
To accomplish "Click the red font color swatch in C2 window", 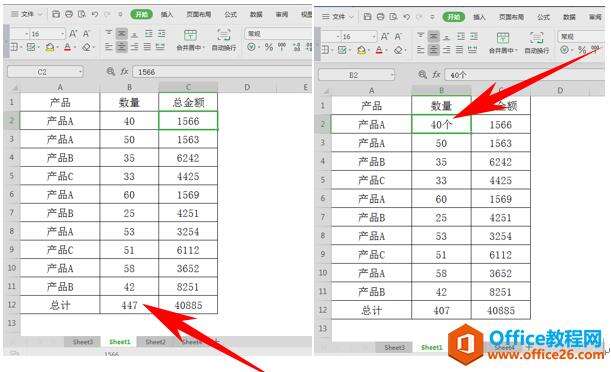I will pos(67,48).
